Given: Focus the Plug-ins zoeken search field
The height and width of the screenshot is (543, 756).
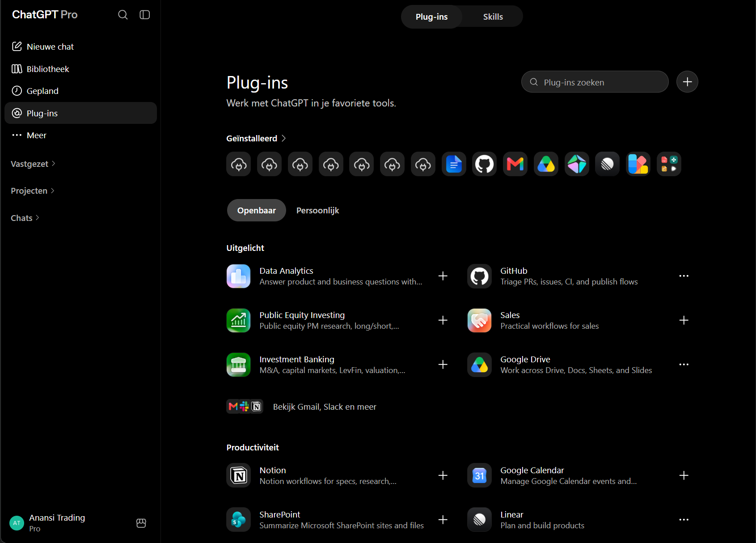Looking at the screenshot, I should 595,82.
